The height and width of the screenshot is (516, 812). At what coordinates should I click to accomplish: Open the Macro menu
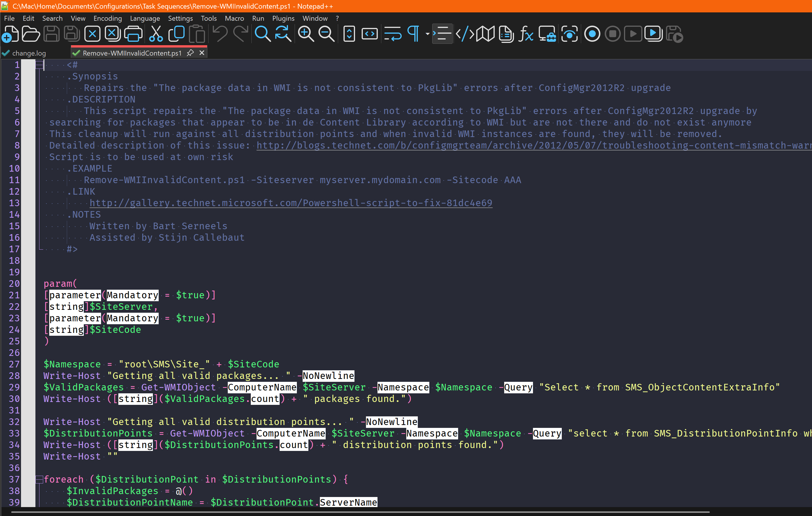[x=234, y=18]
